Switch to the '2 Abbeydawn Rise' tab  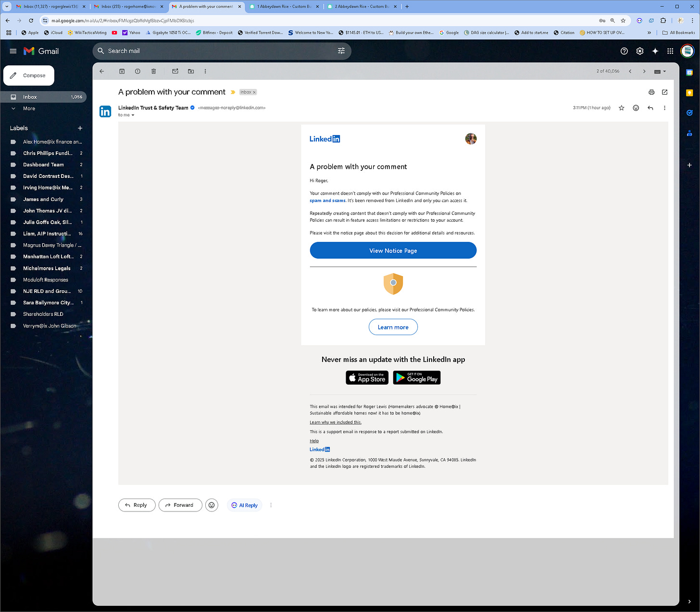(x=362, y=7)
